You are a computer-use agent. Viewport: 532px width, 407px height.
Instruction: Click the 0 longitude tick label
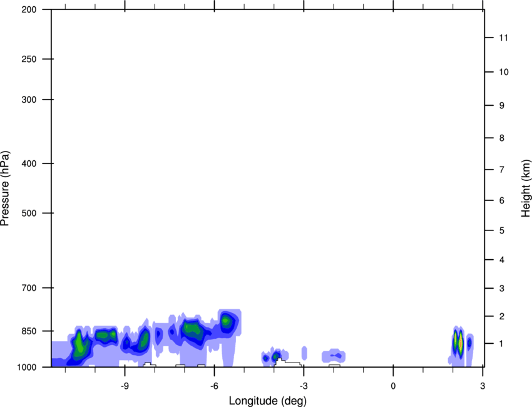tap(393, 384)
